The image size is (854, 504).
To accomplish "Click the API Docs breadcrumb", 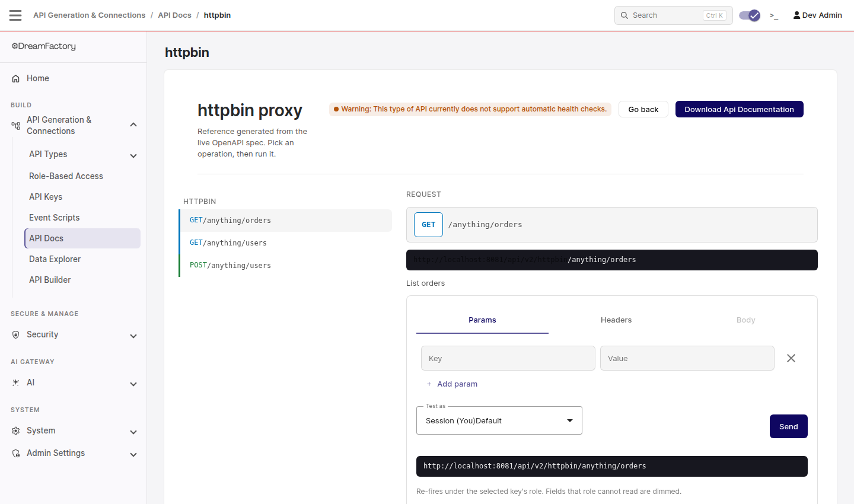I will click(x=174, y=15).
